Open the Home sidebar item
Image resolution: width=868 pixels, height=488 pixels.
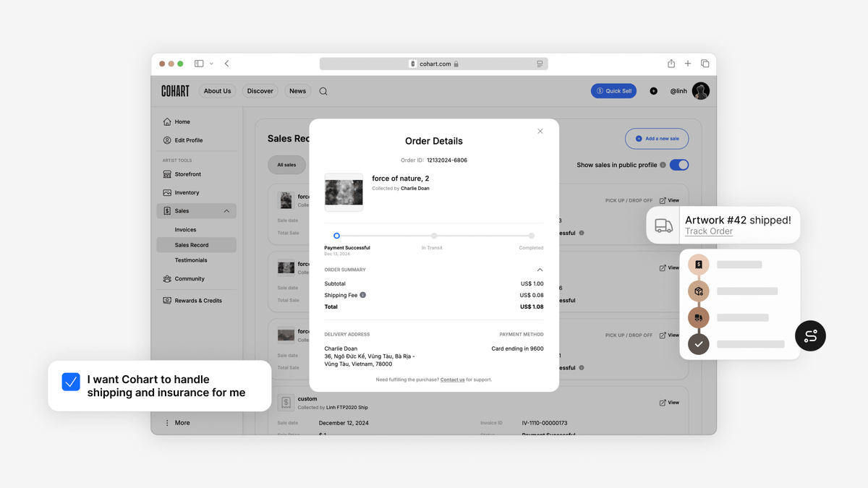pos(176,121)
